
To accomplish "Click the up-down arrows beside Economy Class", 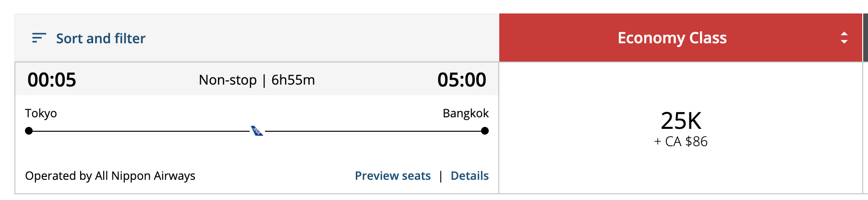I will 844,38.
